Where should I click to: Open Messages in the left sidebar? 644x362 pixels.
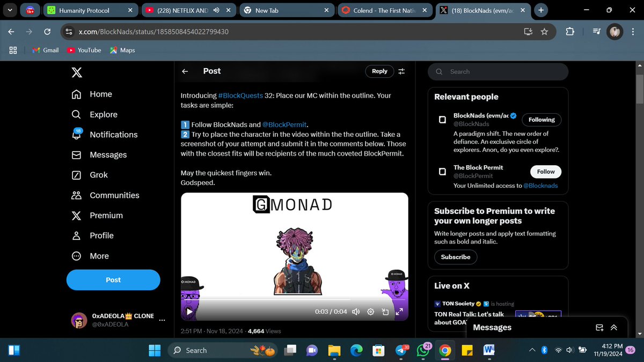click(x=99, y=154)
